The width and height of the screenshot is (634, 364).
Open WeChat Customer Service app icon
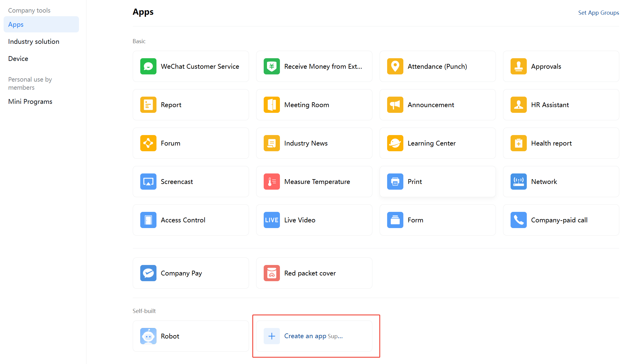point(148,66)
